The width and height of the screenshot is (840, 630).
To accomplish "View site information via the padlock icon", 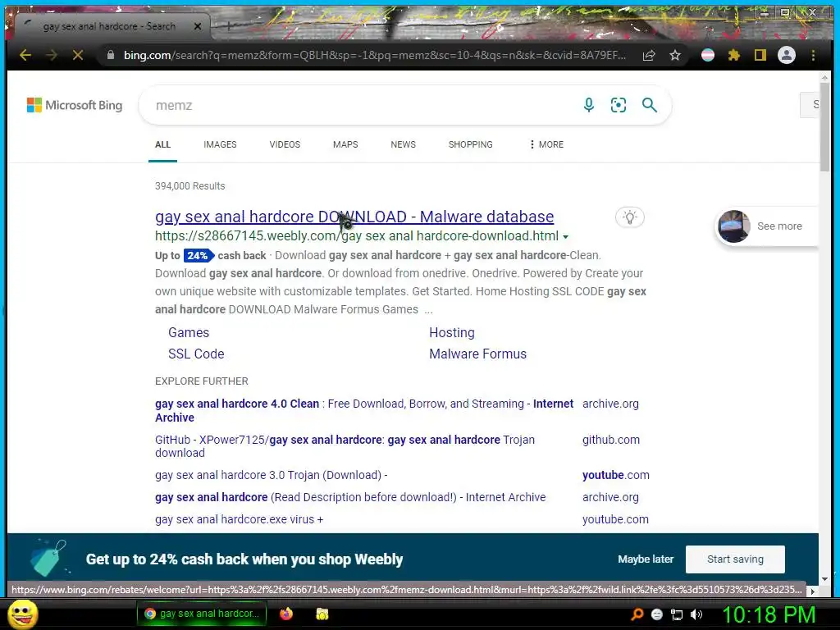I will pyautogui.click(x=111, y=55).
